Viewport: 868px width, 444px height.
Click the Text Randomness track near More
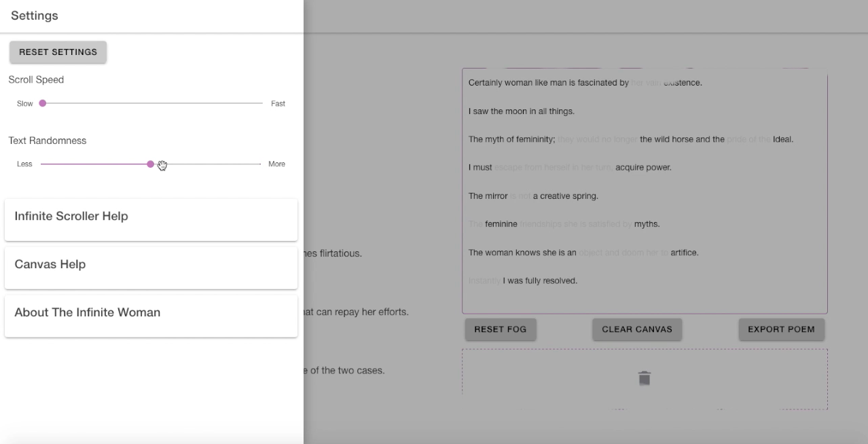coord(251,164)
